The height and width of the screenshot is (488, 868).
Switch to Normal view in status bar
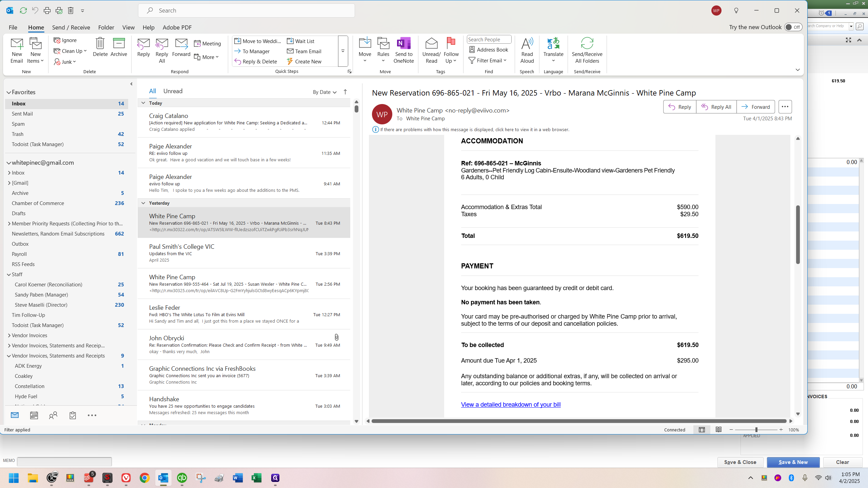click(x=702, y=430)
